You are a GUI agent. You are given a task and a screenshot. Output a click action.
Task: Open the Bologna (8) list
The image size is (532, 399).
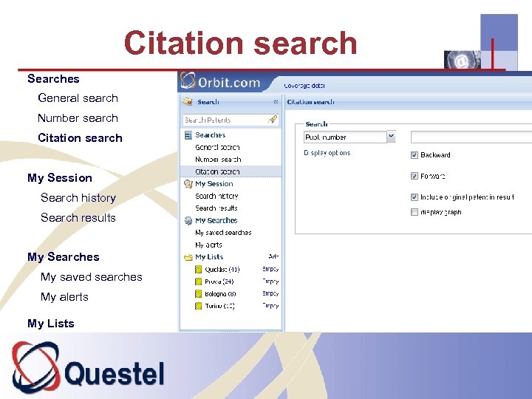tap(220, 294)
